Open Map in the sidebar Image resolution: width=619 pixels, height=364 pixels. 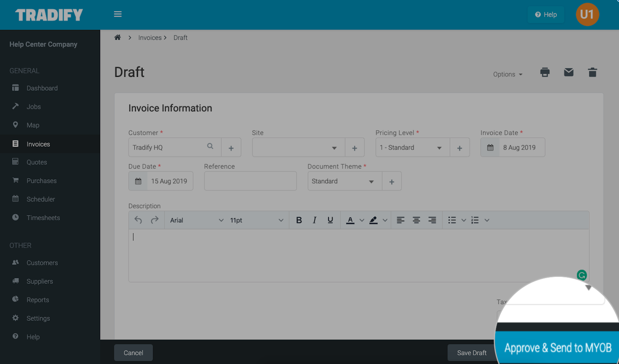pyautogui.click(x=50, y=125)
